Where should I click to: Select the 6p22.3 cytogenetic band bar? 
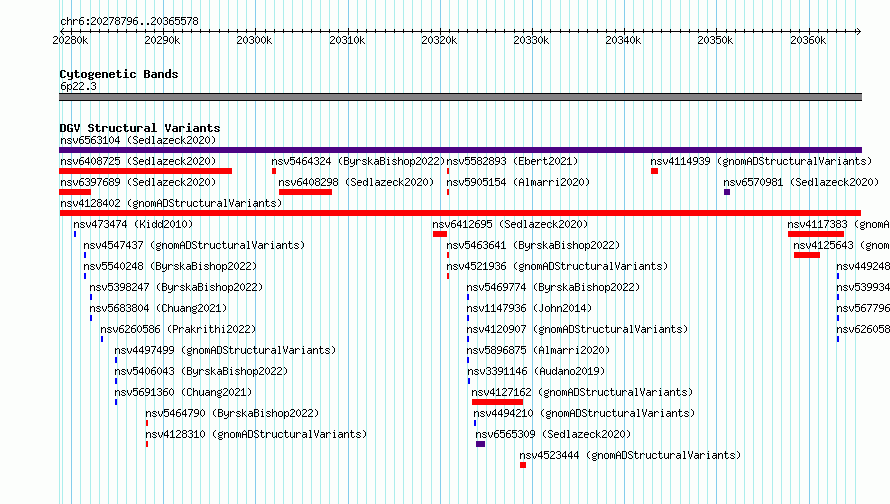460,97
